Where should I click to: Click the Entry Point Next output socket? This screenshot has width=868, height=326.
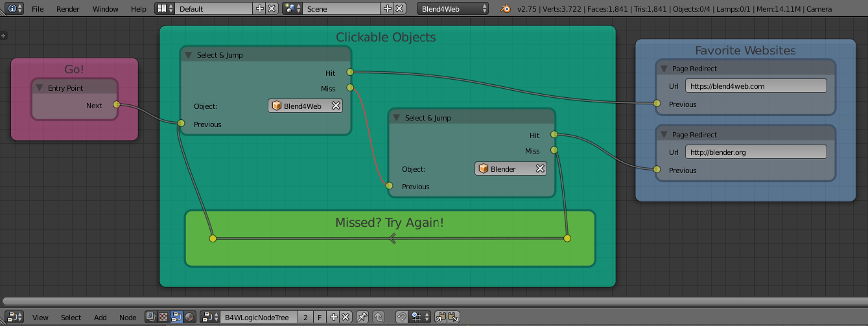tap(117, 104)
